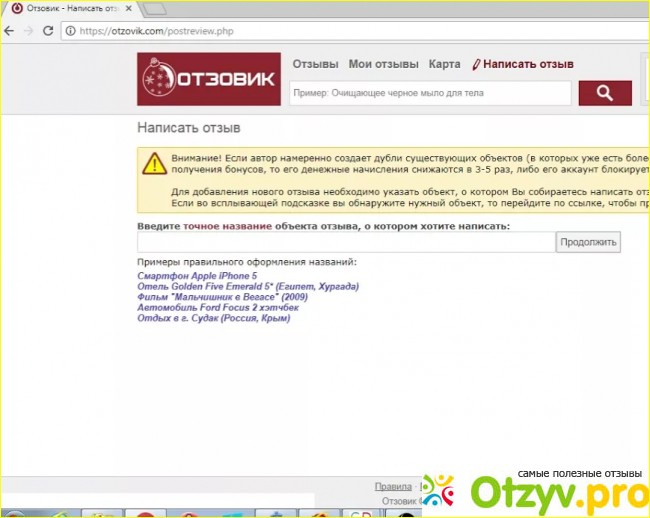
Task: Click example Смартфон Apple iPhone 5
Action: pyautogui.click(x=197, y=275)
